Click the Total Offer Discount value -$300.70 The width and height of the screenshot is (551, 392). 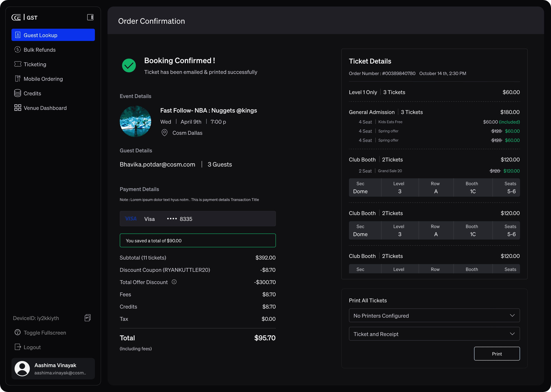pyautogui.click(x=265, y=282)
